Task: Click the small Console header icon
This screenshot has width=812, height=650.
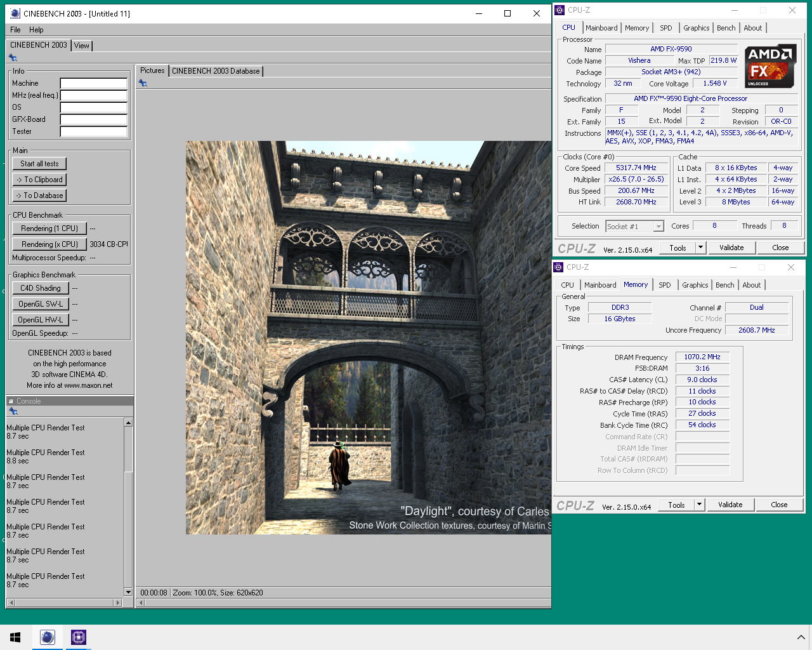Action: click(x=11, y=401)
